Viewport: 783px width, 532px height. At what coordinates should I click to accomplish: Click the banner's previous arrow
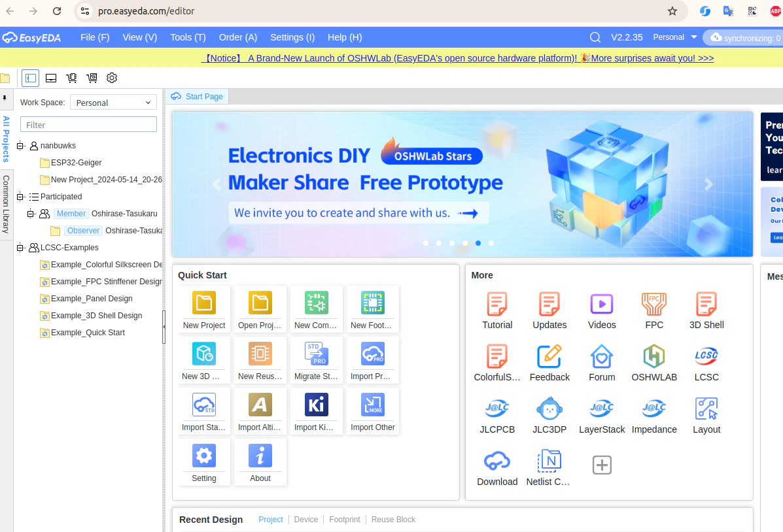point(217,184)
